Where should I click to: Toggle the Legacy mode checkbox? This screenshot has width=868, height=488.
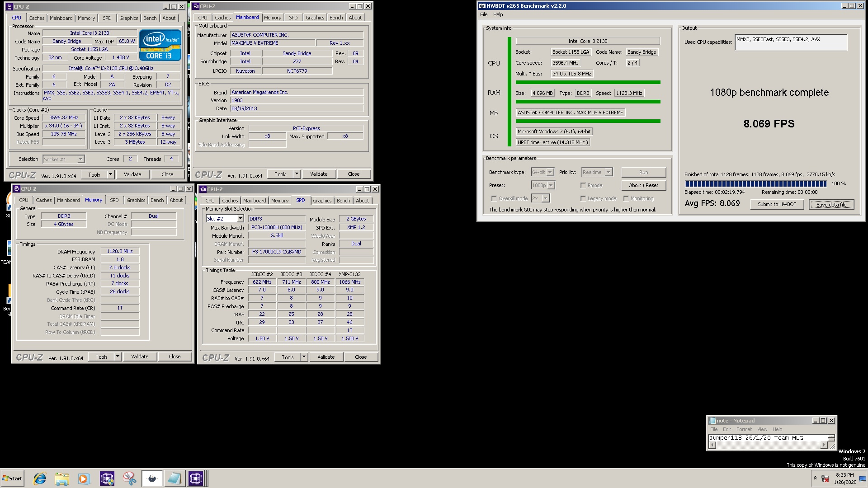(583, 198)
